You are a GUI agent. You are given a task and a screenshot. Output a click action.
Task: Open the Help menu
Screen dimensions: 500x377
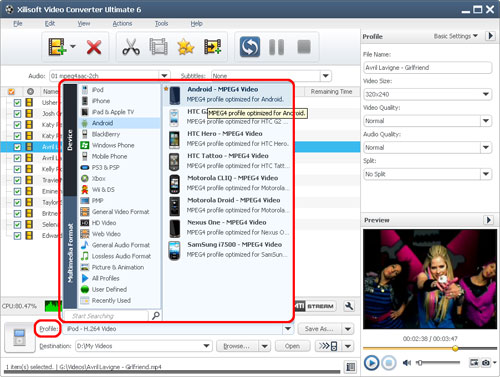coord(196,23)
